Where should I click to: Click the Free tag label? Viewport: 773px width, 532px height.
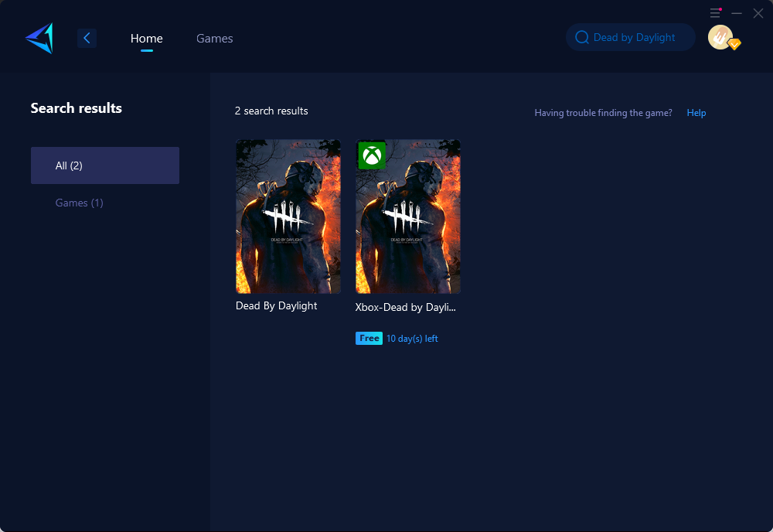(369, 338)
